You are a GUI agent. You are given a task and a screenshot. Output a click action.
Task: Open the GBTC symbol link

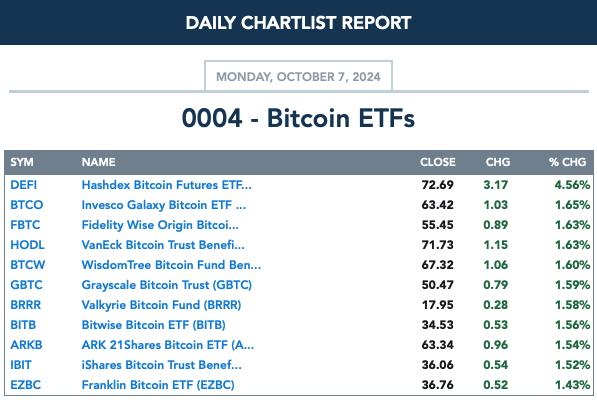tap(26, 285)
